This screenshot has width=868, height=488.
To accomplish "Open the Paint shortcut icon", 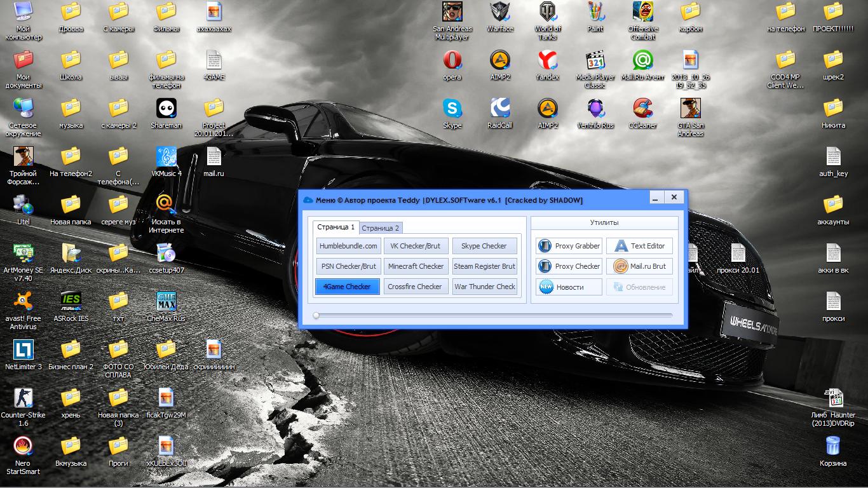I will click(595, 17).
